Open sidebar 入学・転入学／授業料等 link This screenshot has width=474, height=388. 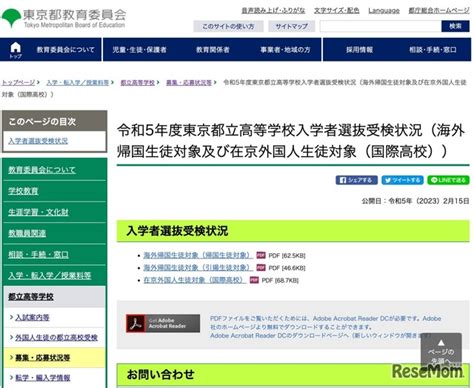tap(50, 276)
